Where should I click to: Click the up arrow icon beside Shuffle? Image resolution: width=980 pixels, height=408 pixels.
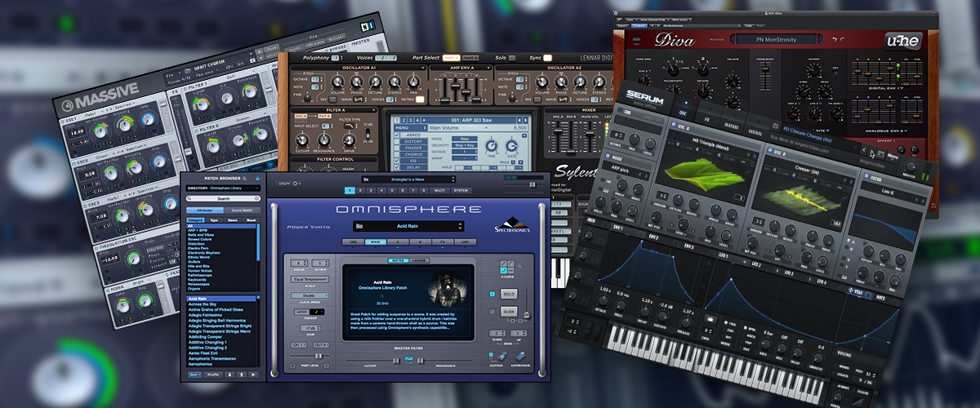click(241, 375)
